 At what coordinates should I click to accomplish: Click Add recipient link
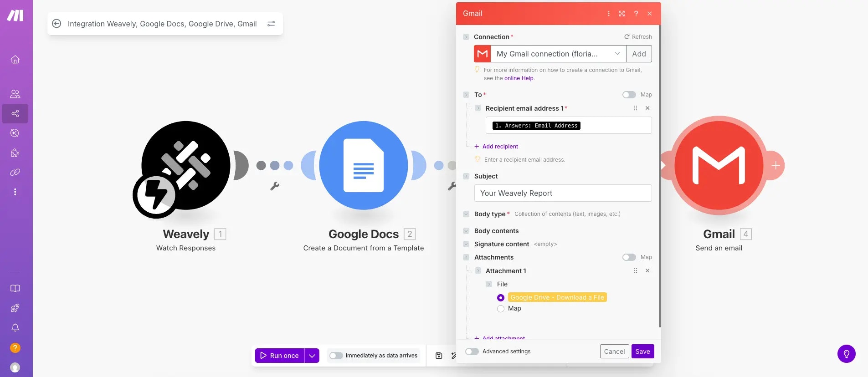tap(496, 147)
